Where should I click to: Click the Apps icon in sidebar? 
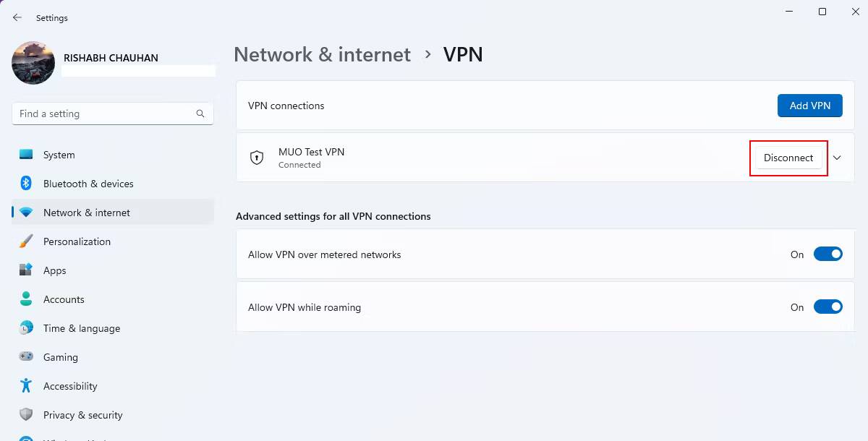26,270
